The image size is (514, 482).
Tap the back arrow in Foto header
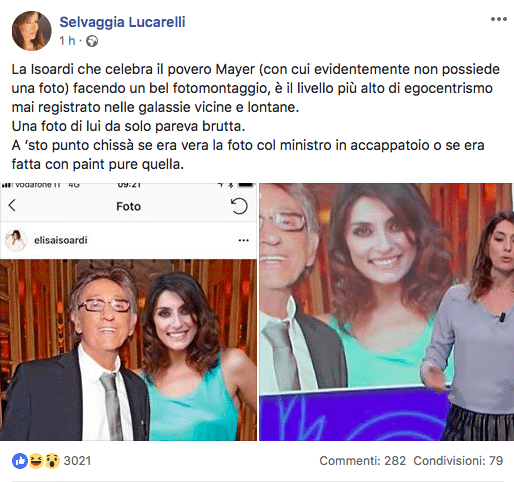pyautogui.click(x=12, y=205)
